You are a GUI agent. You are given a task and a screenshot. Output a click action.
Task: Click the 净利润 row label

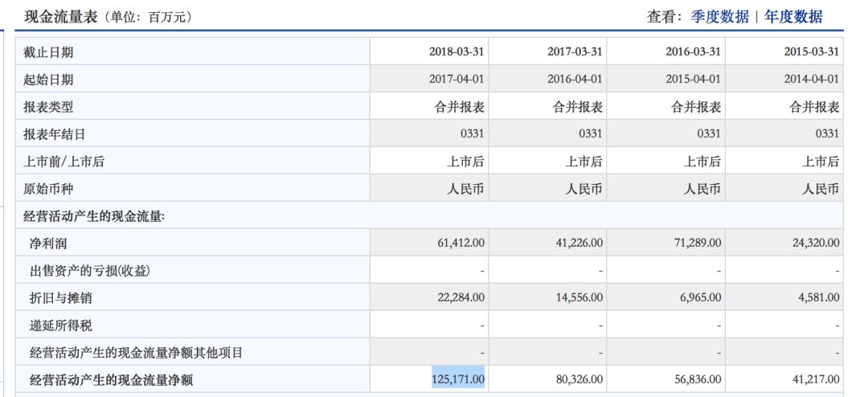click(x=48, y=242)
